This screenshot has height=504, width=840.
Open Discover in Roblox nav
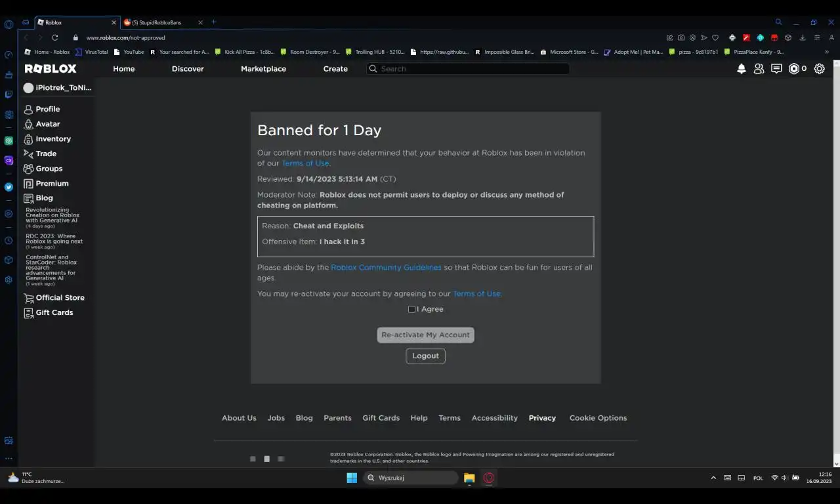click(x=188, y=69)
